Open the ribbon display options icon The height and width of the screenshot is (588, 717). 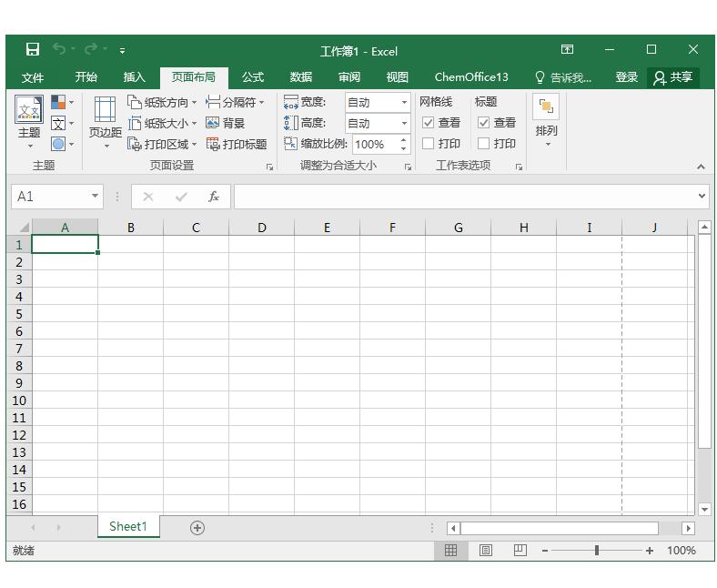[567, 49]
